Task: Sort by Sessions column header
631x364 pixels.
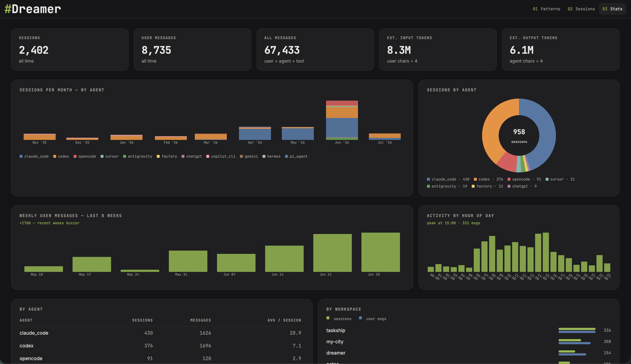Action: (143, 320)
